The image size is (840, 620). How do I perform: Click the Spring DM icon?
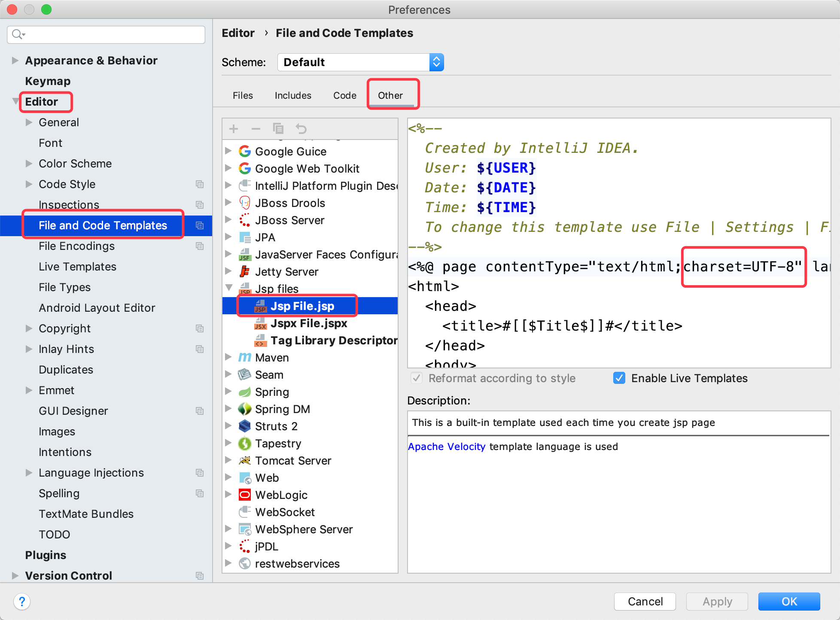click(245, 409)
